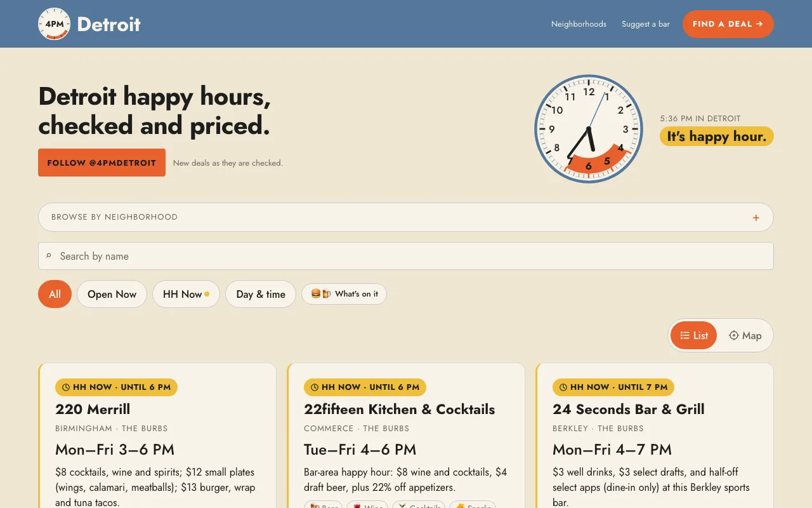Click the burger and beer emoji icon
Image resolution: width=812 pixels, height=508 pixels.
[321, 294]
